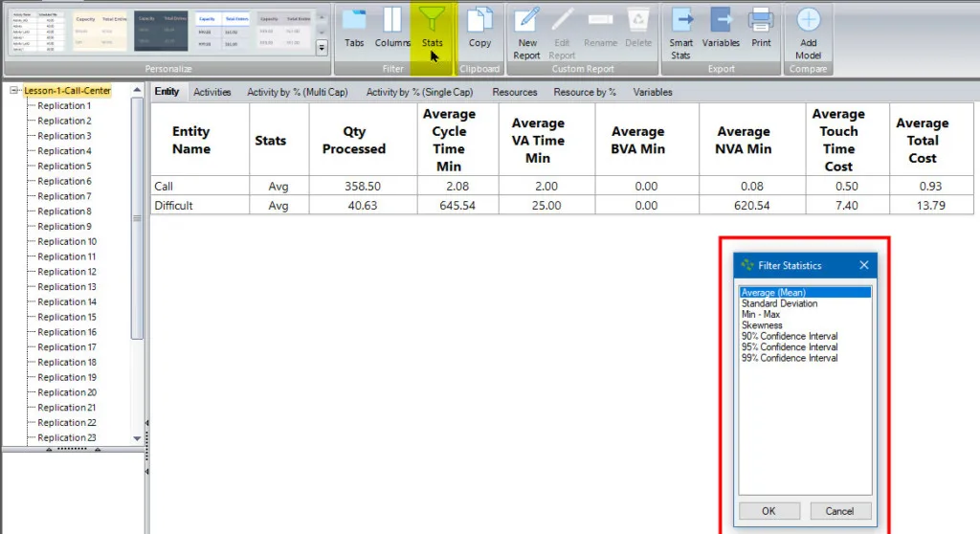Screen dimensions: 980x534
Task: Print the output report
Action: coord(761,28)
